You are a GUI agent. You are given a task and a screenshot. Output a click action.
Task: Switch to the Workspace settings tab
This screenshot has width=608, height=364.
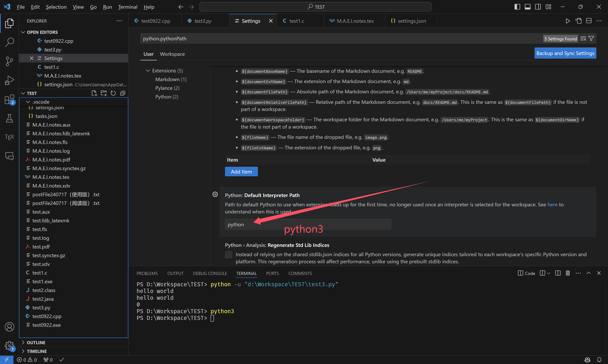[172, 54]
